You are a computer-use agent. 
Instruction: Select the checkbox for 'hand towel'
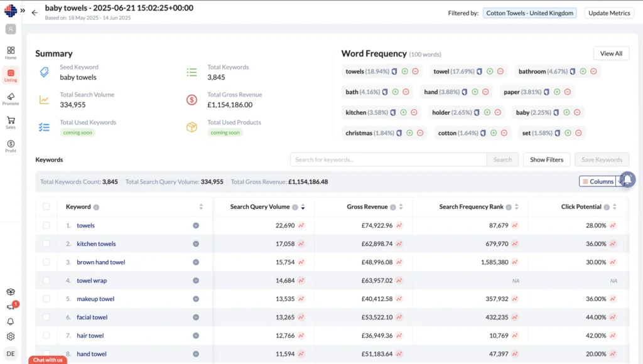[x=46, y=353]
